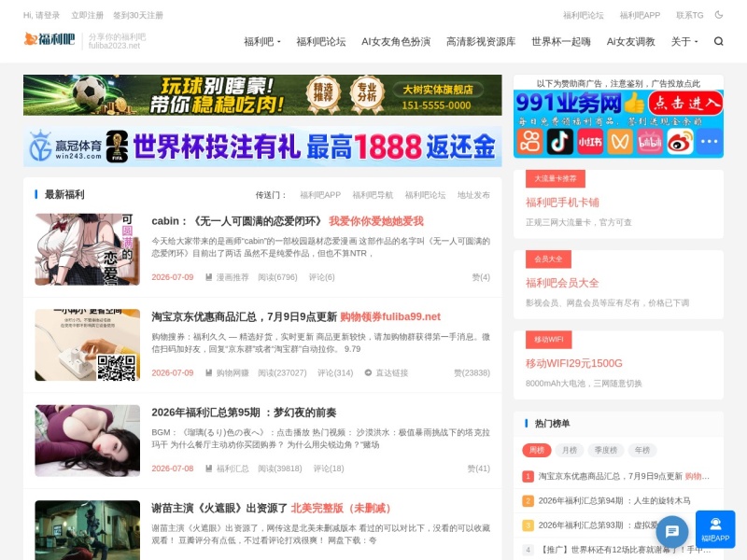Open 2026年福利汇总第95期 post title
Image resolution: width=747 pixels, height=560 pixels.
(x=244, y=413)
